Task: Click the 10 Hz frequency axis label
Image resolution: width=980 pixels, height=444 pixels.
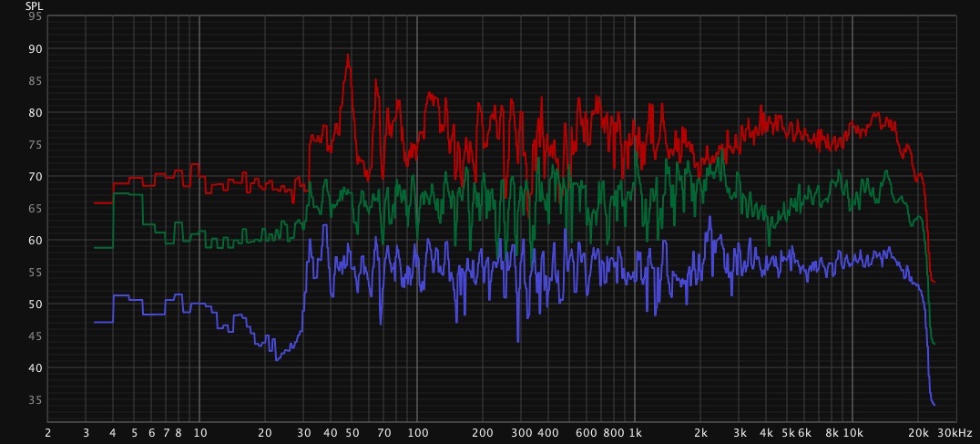Action: (x=199, y=433)
